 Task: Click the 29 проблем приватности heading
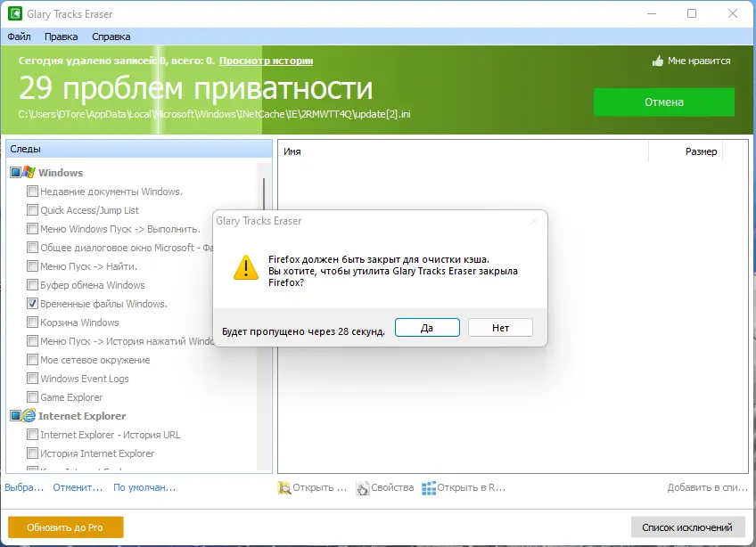point(196,89)
